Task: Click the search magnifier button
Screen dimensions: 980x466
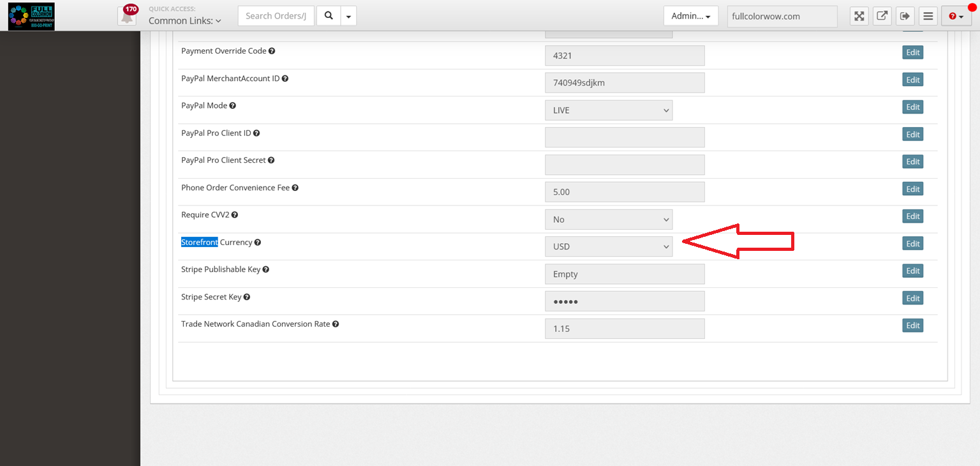Action: click(x=329, y=16)
